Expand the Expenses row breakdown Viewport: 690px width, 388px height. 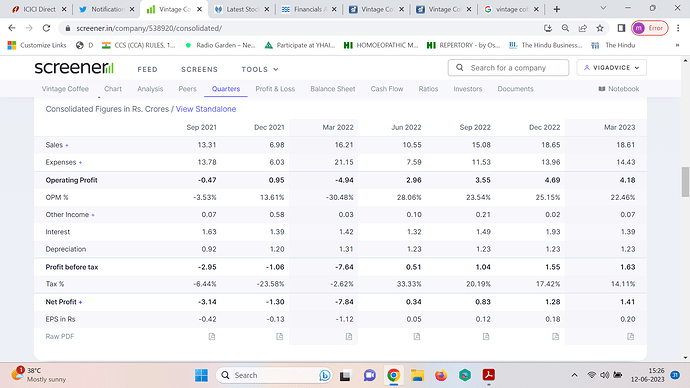click(81, 163)
